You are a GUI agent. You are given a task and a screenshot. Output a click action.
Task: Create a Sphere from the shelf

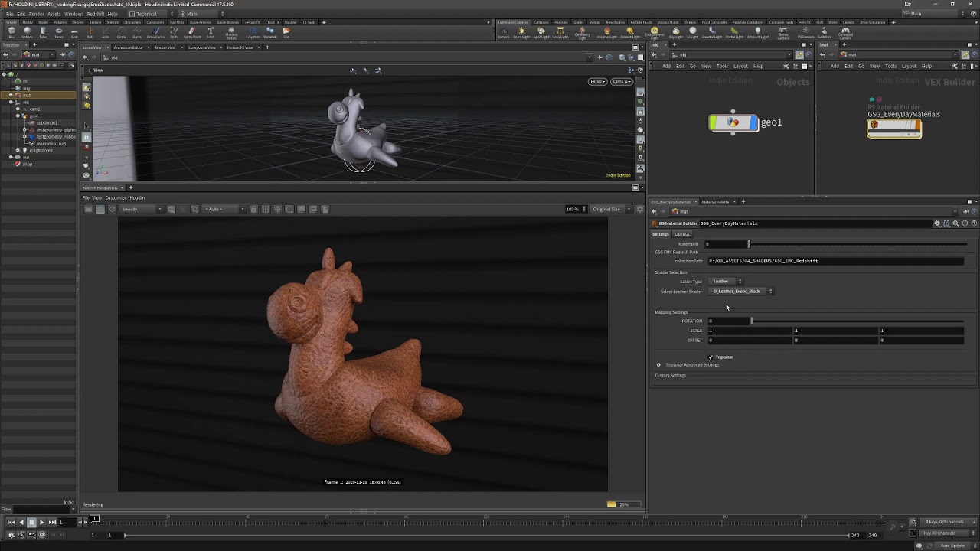pyautogui.click(x=27, y=33)
